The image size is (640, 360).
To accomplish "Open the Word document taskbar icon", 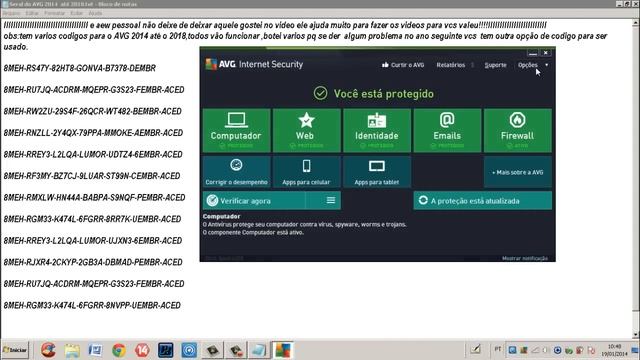I will pos(95,350).
